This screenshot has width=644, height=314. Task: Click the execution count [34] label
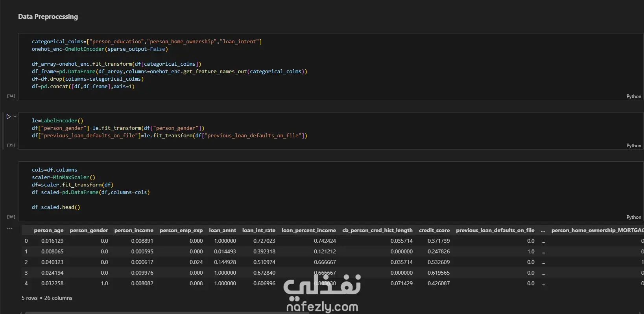(x=11, y=96)
